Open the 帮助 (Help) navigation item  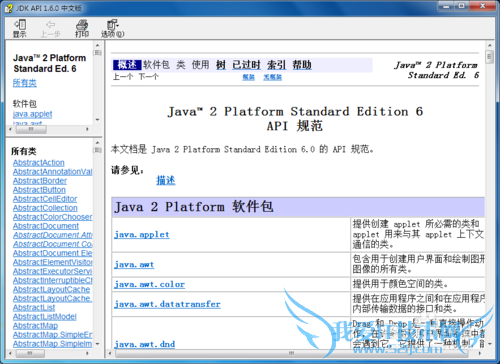[x=302, y=65]
